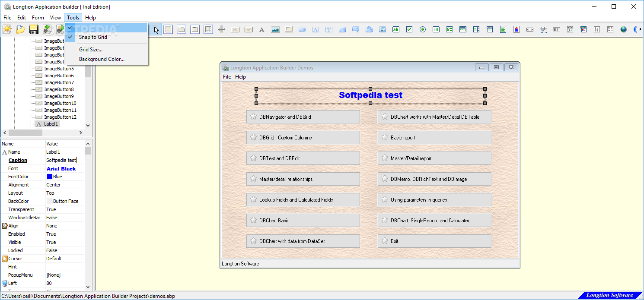
Task: Click the New project starburst icon
Action: 7,29
